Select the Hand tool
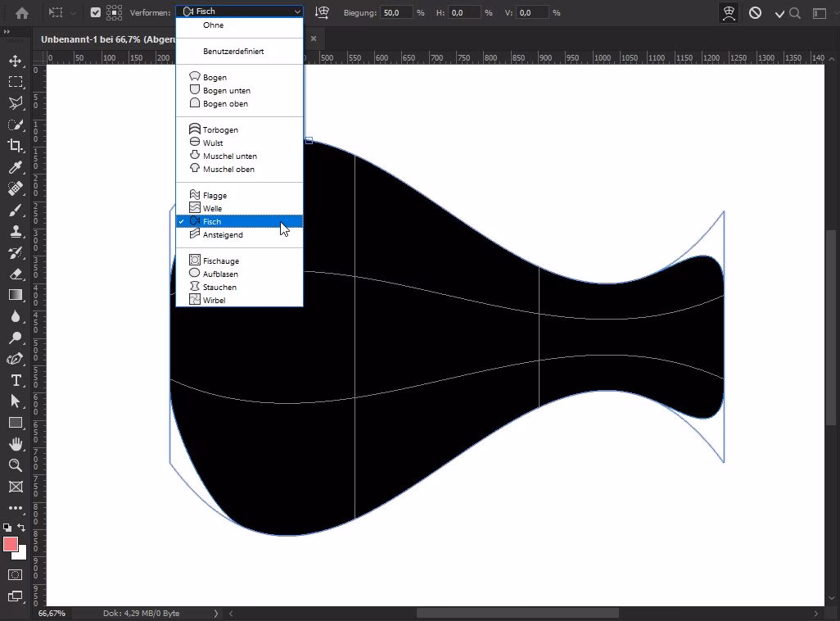The height and width of the screenshot is (621, 840). (16, 444)
